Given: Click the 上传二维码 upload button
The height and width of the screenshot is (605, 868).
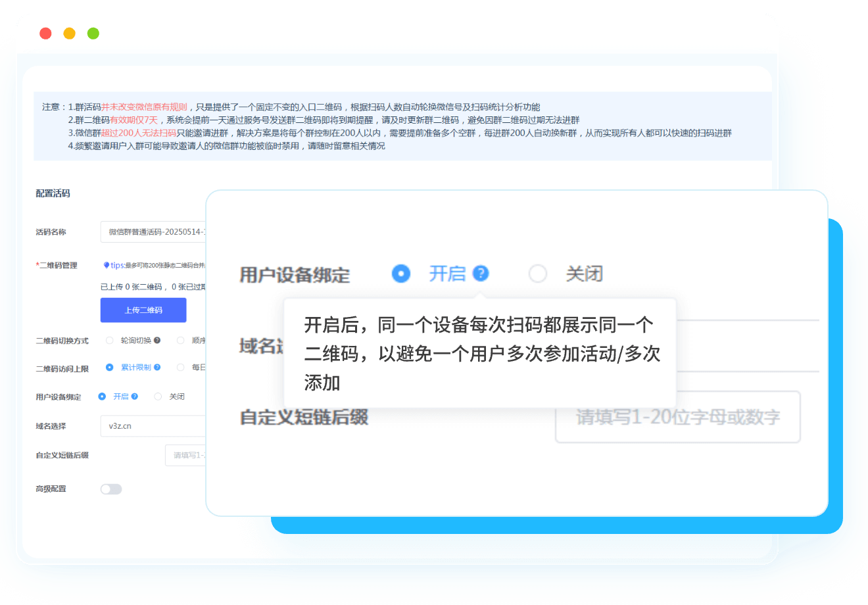Looking at the screenshot, I should pyautogui.click(x=143, y=310).
